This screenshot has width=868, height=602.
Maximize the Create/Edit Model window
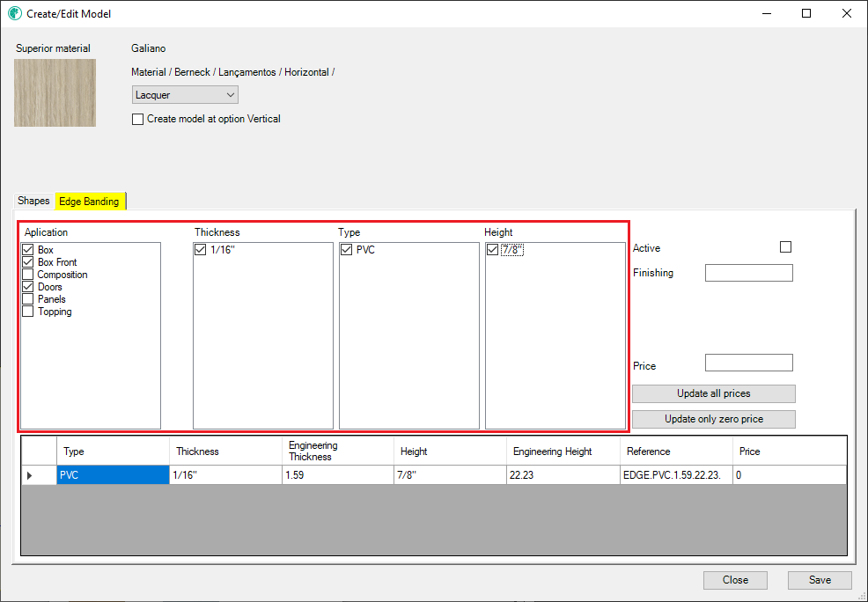[x=806, y=13]
